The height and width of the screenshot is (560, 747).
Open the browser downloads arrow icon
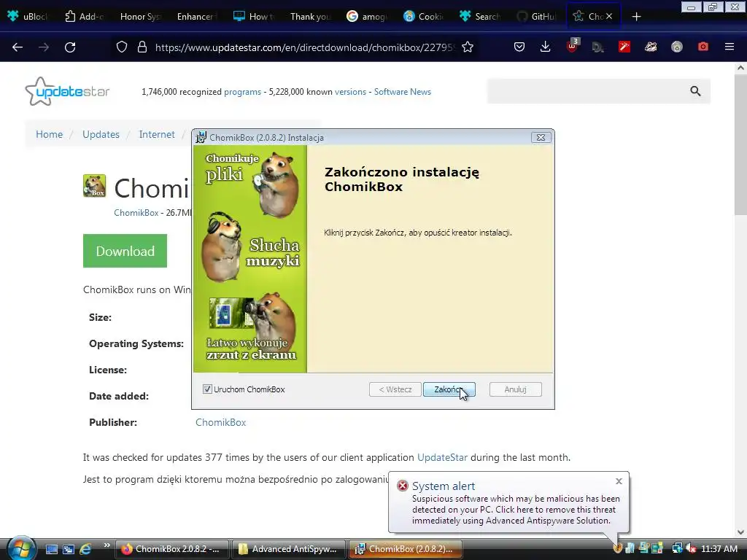pos(546,47)
